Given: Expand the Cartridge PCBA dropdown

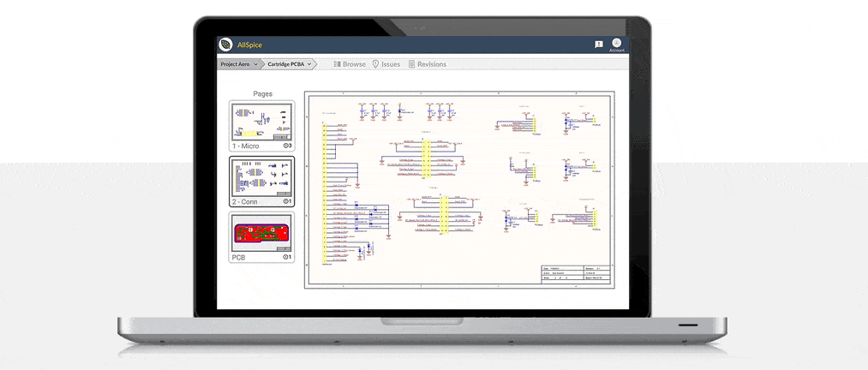Looking at the screenshot, I should pos(309,64).
